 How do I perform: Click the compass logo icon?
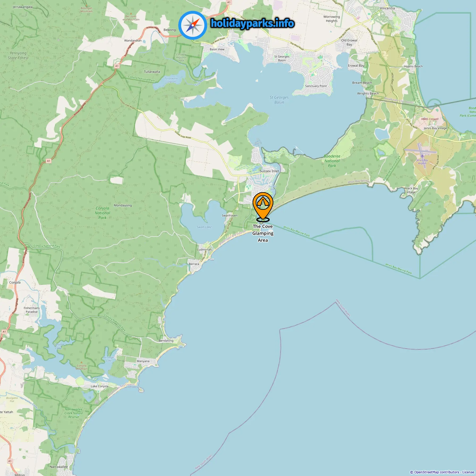pos(193,25)
